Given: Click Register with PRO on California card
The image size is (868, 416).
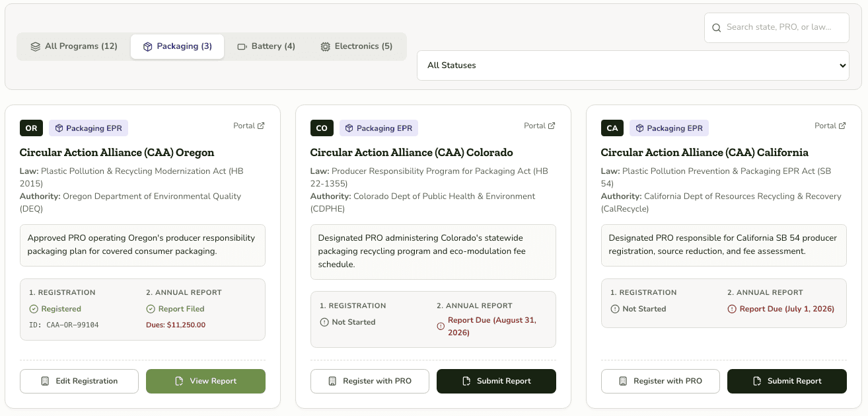Looking at the screenshot, I should (x=661, y=381).
